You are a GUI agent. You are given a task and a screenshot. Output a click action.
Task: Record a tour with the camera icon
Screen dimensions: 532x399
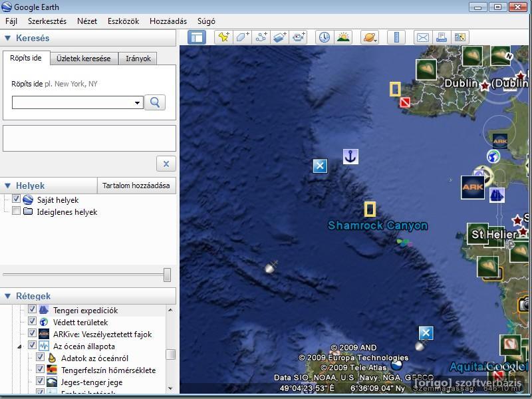[x=298, y=37]
